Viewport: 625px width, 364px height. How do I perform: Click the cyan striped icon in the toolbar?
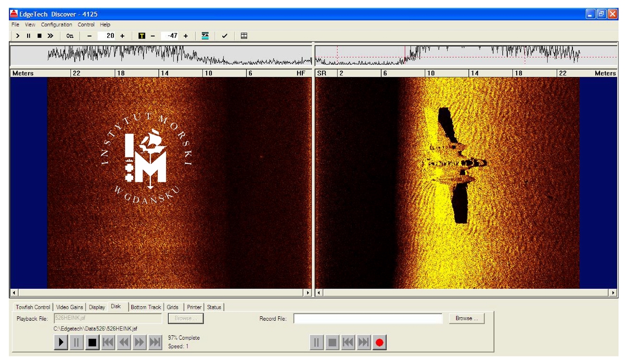coord(205,36)
